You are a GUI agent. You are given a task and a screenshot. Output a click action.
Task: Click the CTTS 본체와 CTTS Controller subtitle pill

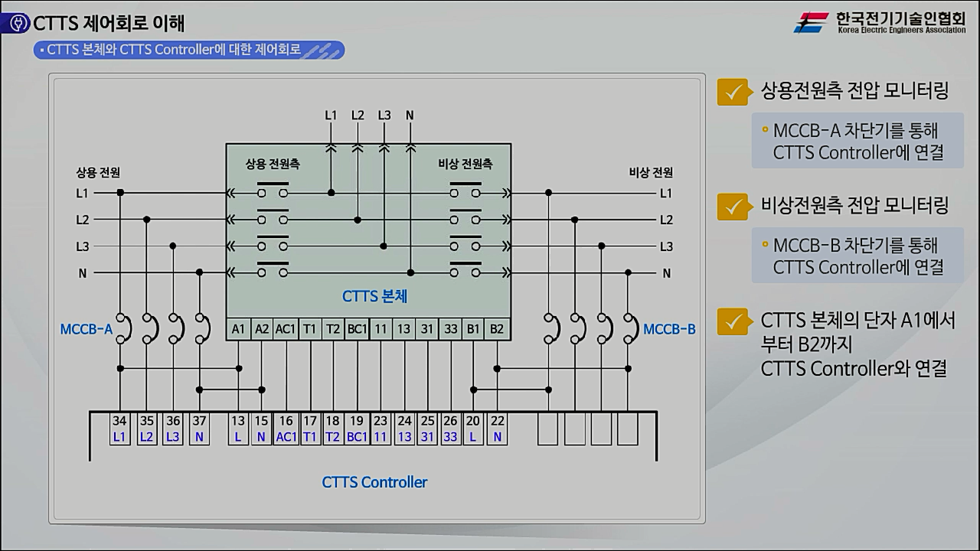coord(190,51)
